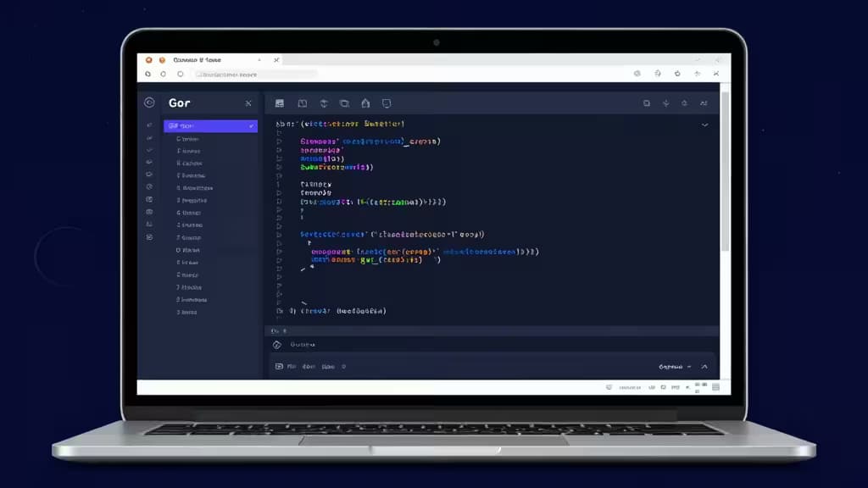
Task: Open the dropdown in the bottom panel right side
Action: (x=675, y=366)
